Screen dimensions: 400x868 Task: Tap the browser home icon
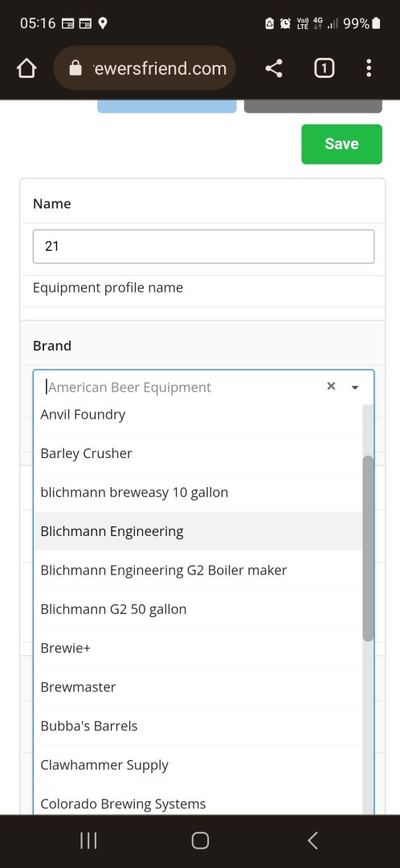(x=27, y=68)
